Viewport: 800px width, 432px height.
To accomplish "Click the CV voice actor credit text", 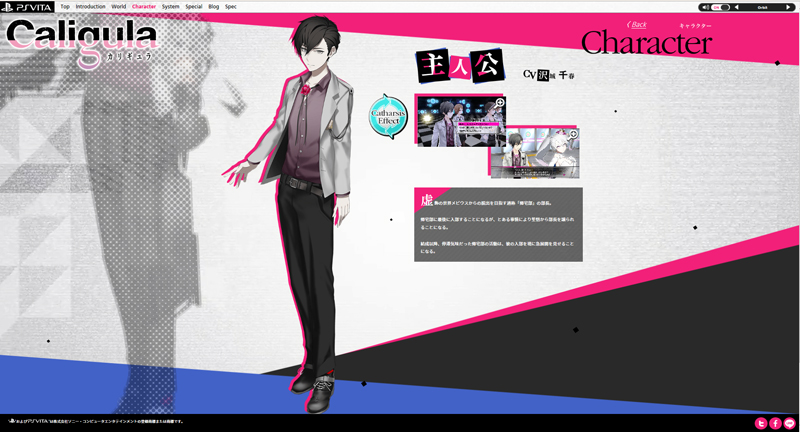I will pyautogui.click(x=549, y=75).
